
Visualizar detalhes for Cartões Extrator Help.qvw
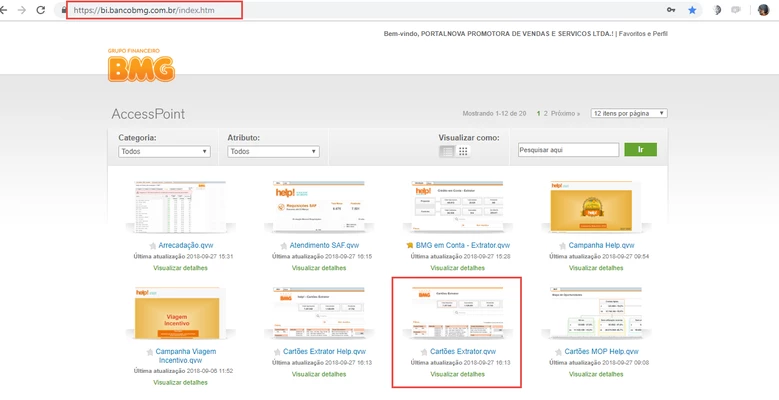(x=319, y=374)
